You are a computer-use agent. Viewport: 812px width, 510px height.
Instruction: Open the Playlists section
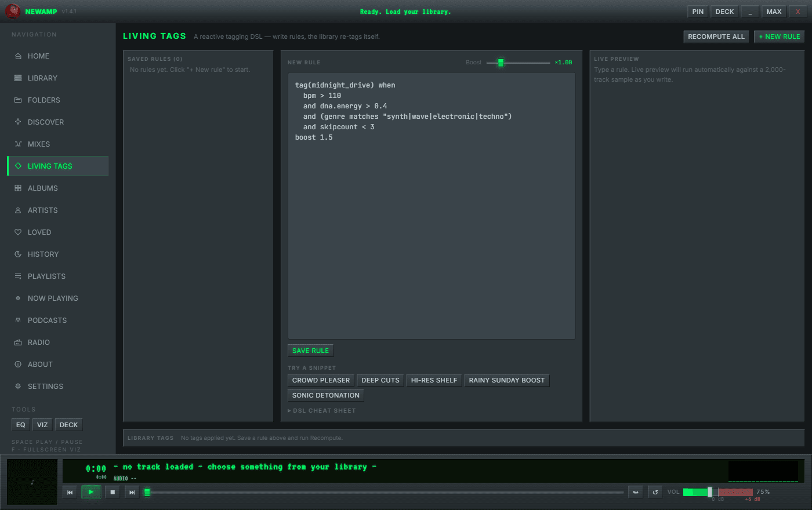tap(57, 276)
